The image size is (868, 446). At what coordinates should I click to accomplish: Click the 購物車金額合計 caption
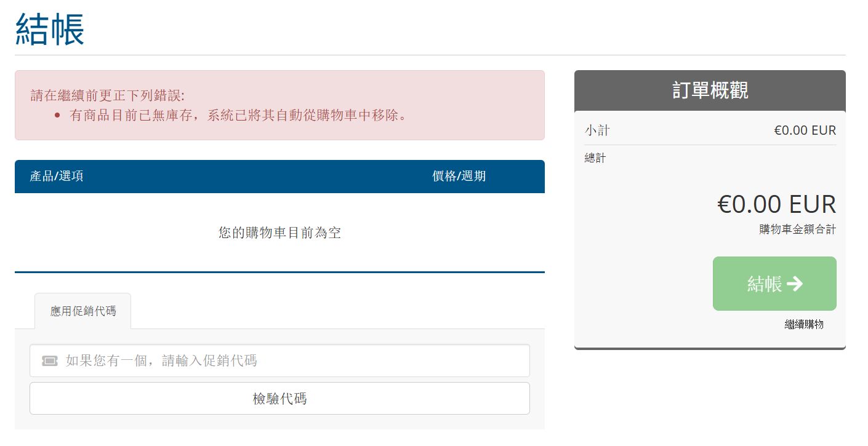tap(797, 229)
